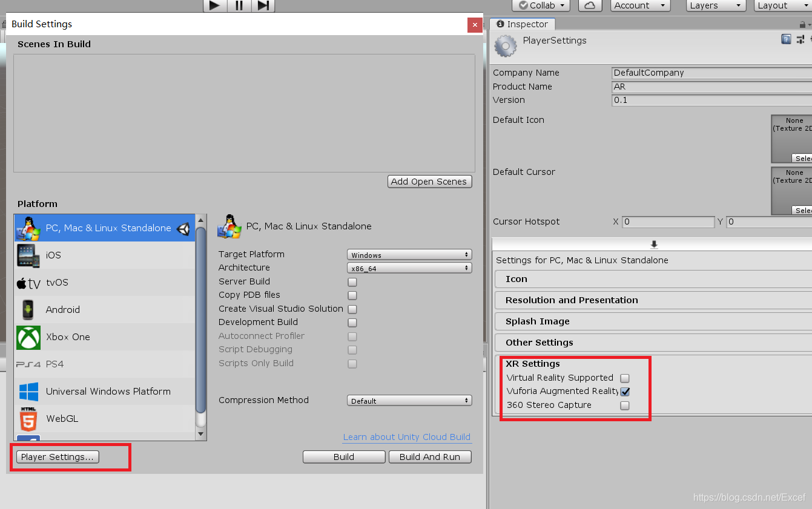Image resolution: width=812 pixels, height=509 pixels.
Task: Click the Build button
Action: [344, 457]
